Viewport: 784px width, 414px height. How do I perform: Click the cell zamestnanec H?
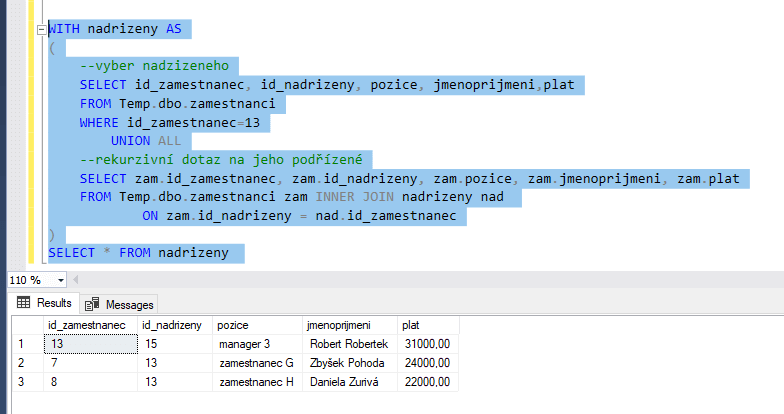pos(258,382)
